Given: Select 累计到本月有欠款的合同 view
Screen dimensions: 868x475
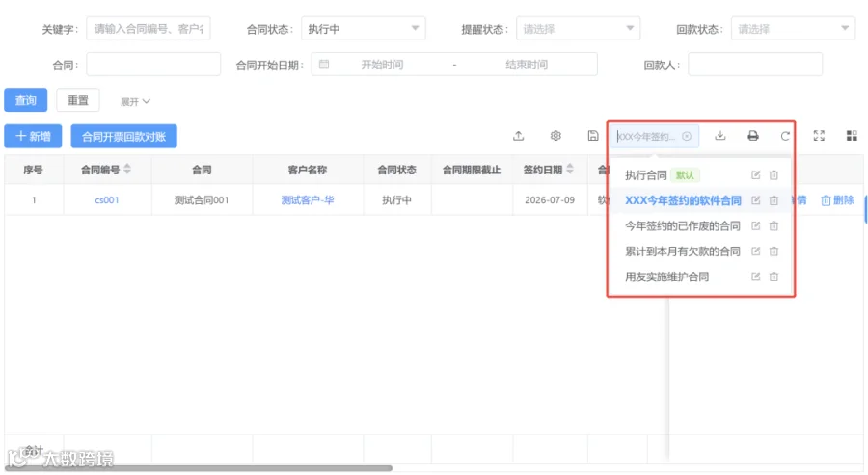Looking at the screenshot, I should 683,251.
